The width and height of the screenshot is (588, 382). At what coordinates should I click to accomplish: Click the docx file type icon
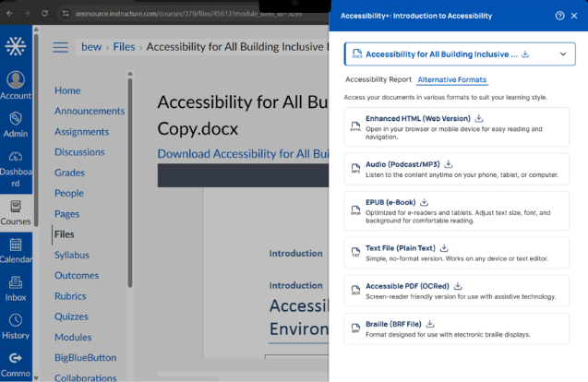[357, 54]
